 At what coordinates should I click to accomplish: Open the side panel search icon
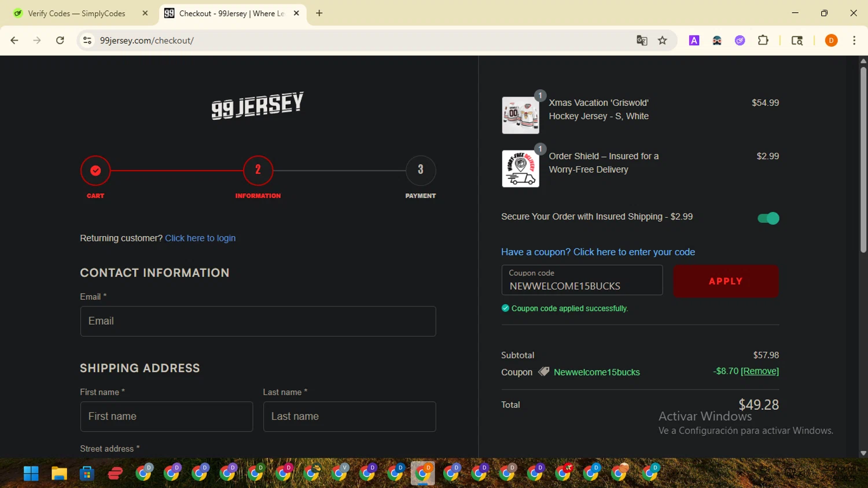797,41
